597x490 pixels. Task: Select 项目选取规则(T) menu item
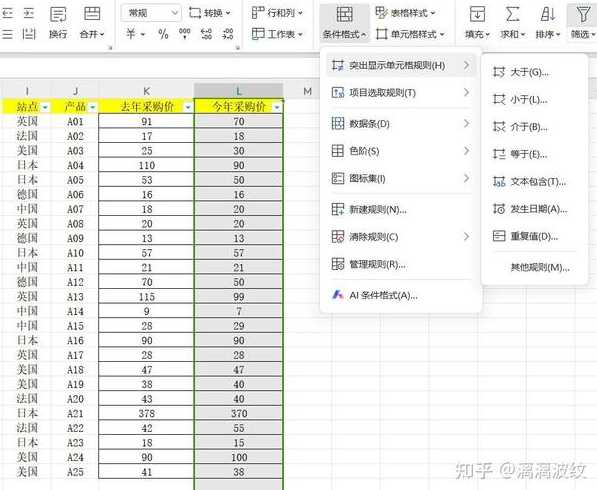tap(401, 93)
